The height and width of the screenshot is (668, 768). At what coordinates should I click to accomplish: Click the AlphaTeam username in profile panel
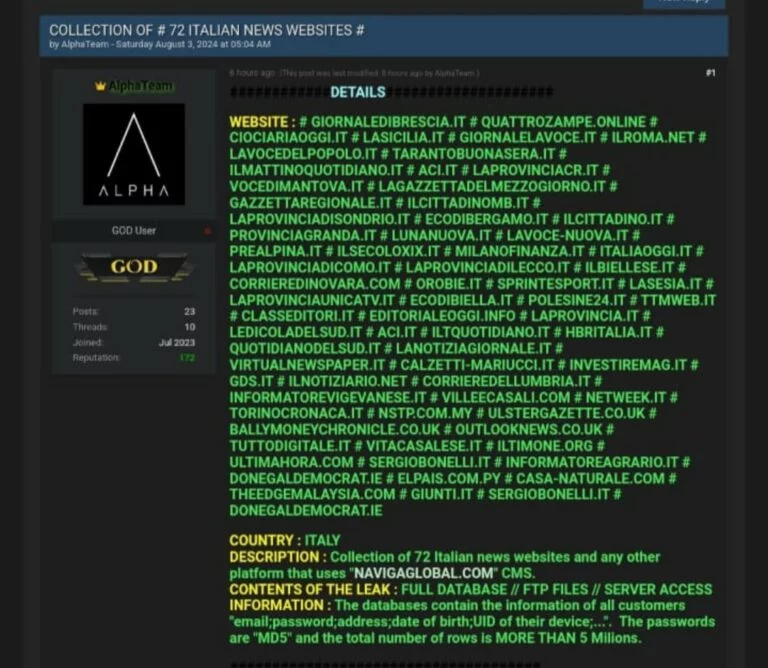pos(140,87)
